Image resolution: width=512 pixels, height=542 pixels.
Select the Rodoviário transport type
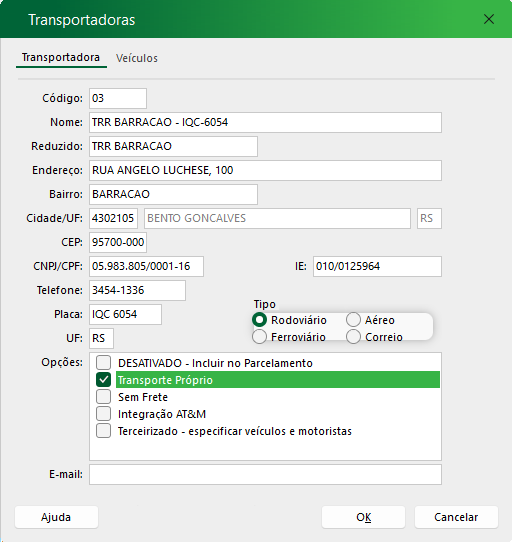coord(259,320)
